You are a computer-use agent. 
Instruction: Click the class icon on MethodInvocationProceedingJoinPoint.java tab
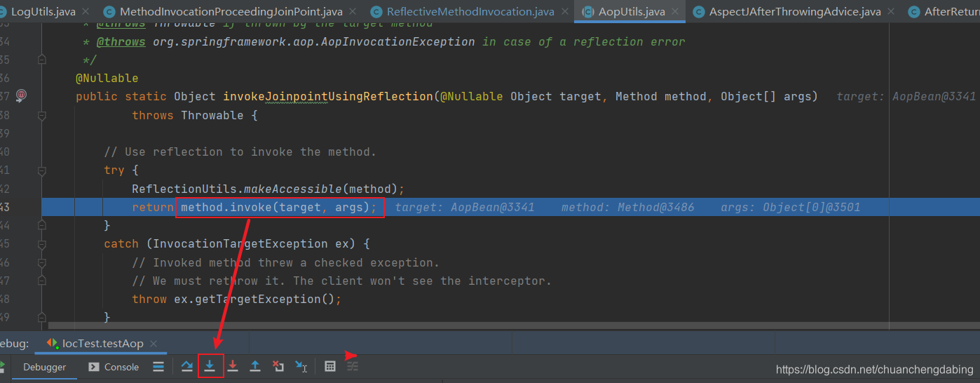click(x=109, y=12)
